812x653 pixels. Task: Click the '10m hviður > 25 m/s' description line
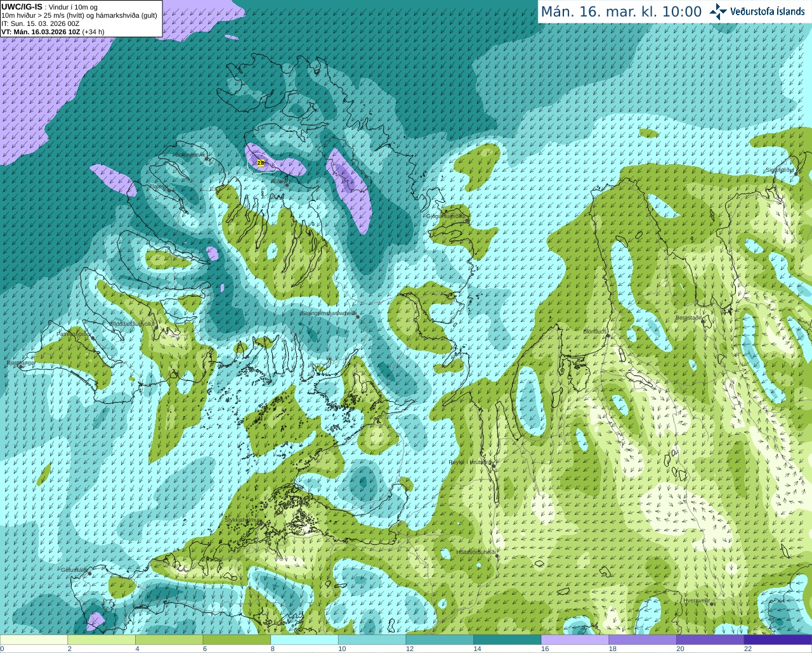[x=79, y=15]
